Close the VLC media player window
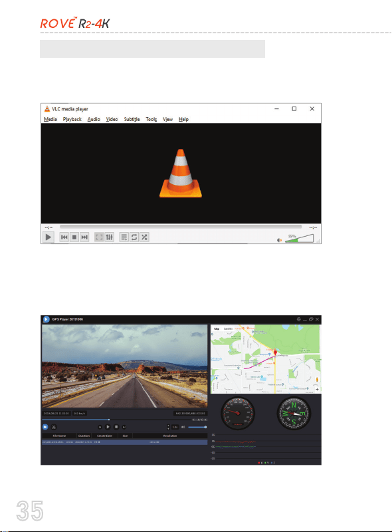The height and width of the screenshot is (532, 392). pyautogui.click(x=312, y=109)
